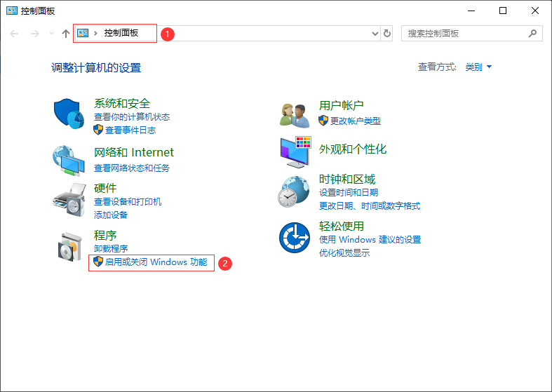Open the 硬件 printer icon

coord(69,200)
